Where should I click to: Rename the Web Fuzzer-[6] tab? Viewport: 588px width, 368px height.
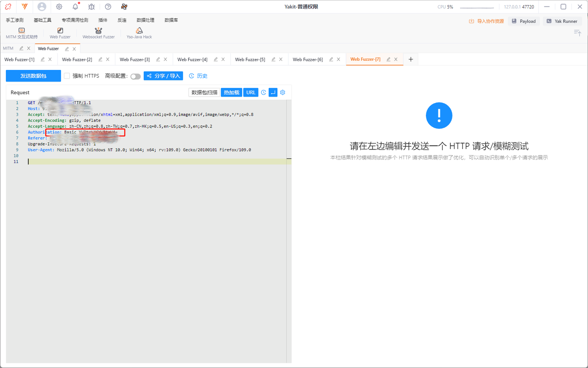pyautogui.click(x=331, y=59)
